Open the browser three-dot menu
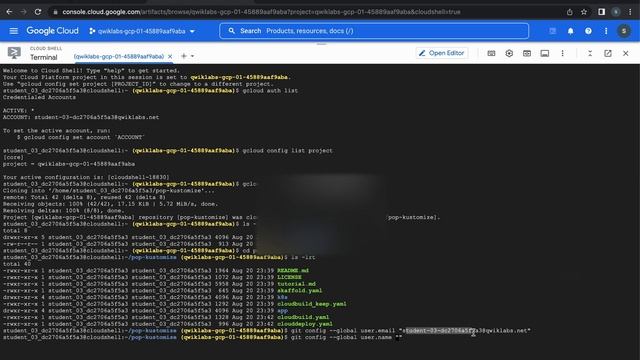 coord(630,12)
